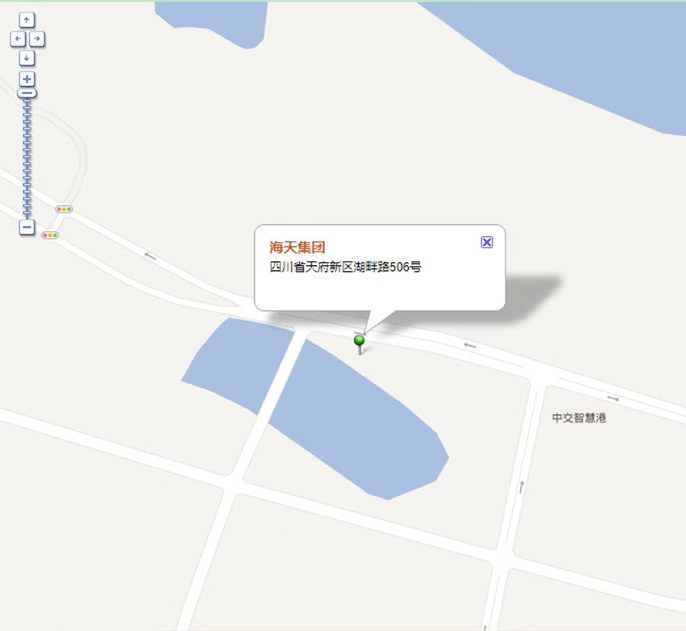Click the 中交智慧港 map label

point(579,418)
